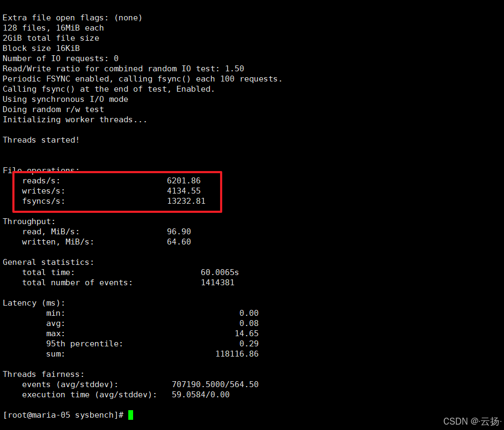This screenshot has width=504, height=430.
Task: Select the execution time value 59.0584/0.00
Action: (201, 395)
